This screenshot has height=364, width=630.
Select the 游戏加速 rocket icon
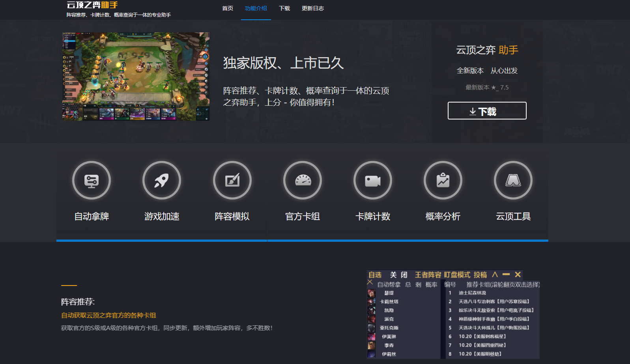click(x=162, y=181)
